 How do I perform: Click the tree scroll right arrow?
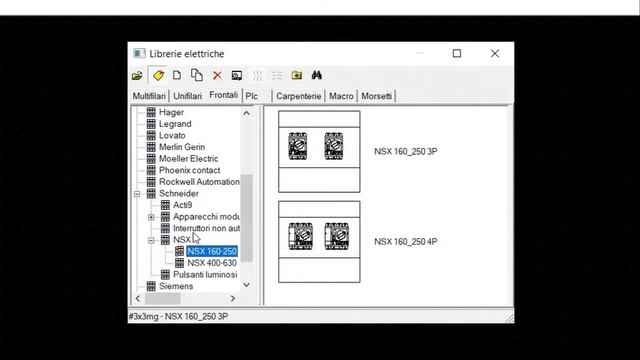233,299
